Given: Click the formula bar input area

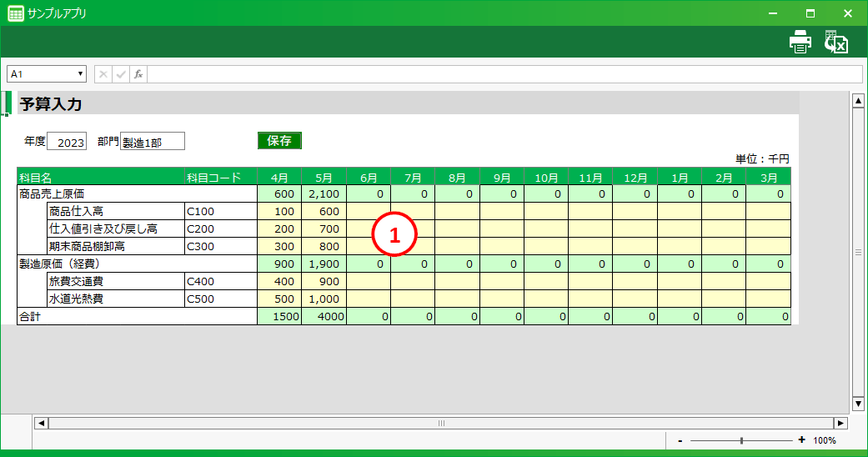Looking at the screenshot, I should tap(504, 74).
